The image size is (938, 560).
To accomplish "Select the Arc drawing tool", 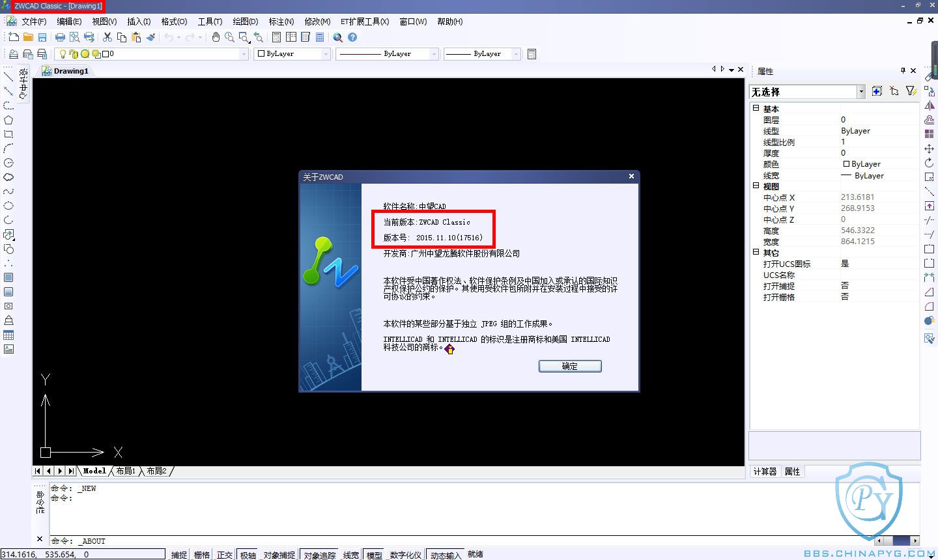I will [8, 148].
